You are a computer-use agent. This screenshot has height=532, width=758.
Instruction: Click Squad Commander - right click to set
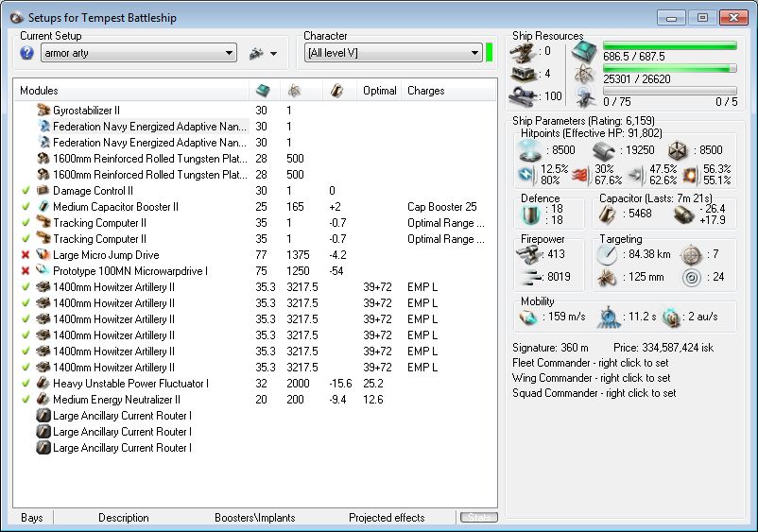tap(594, 393)
